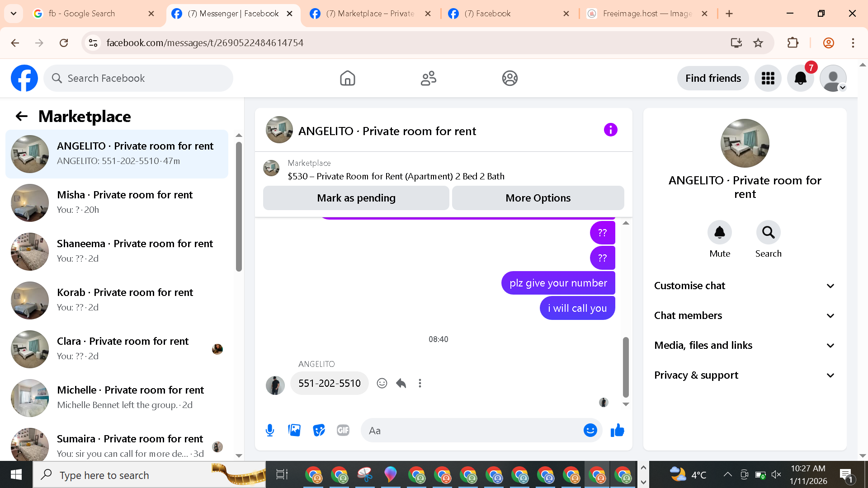Close the Messenger | Facebook tab
This screenshot has width=868, height=488.
(290, 14)
